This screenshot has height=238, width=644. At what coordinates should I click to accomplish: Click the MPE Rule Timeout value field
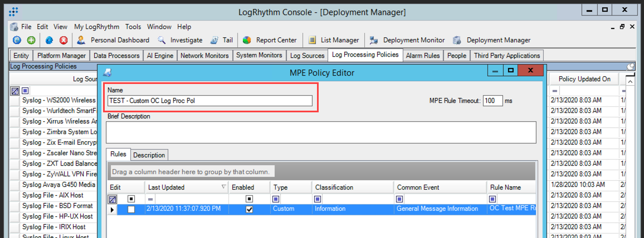(492, 101)
